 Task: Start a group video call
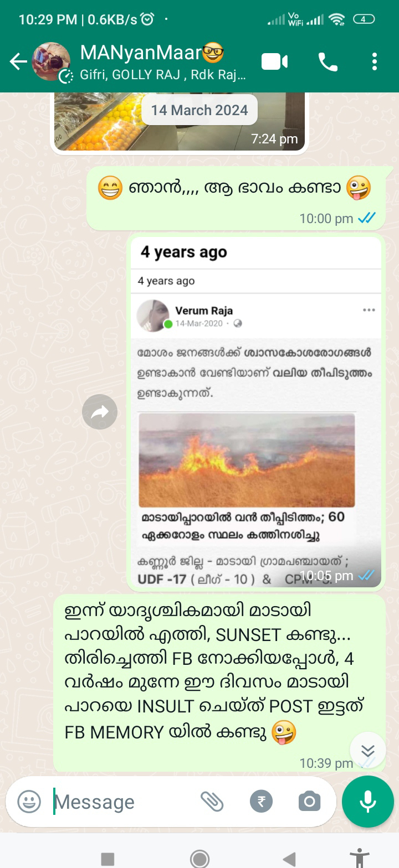coord(274,61)
